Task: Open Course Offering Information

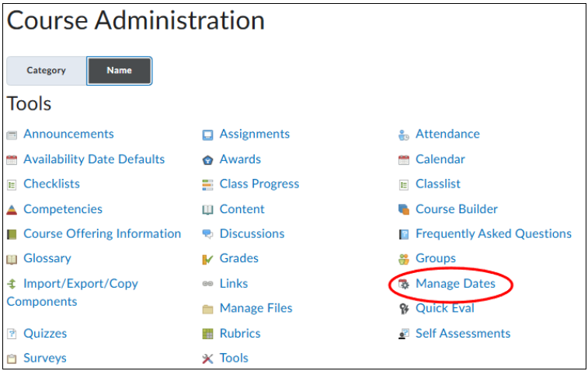Action: tap(102, 234)
